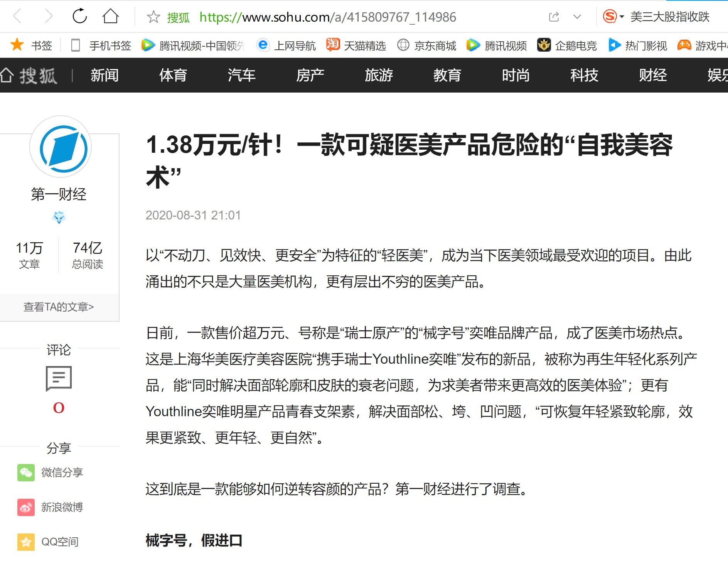Open the Sogou search engine icon
The height and width of the screenshot is (562, 728).
click(x=610, y=17)
